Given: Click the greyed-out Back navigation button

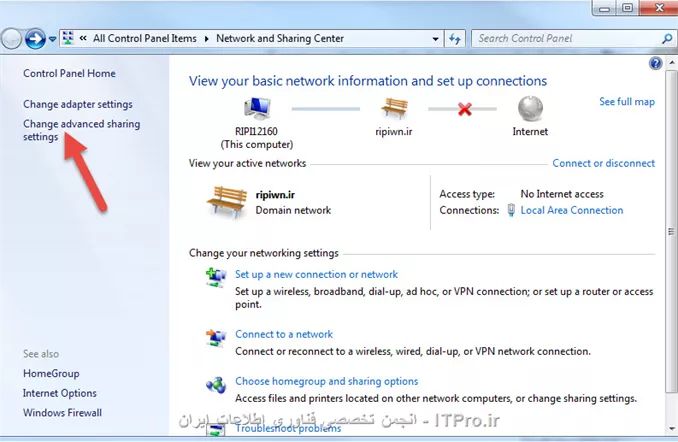Looking at the screenshot, I should (x=11, y=39).
